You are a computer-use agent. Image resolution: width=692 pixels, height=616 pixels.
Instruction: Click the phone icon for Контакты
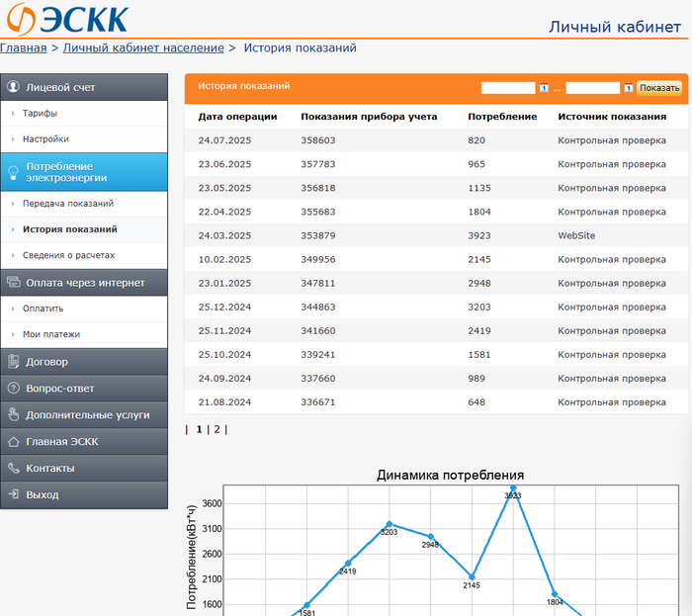pyautogui.click(x=14, y=469)
